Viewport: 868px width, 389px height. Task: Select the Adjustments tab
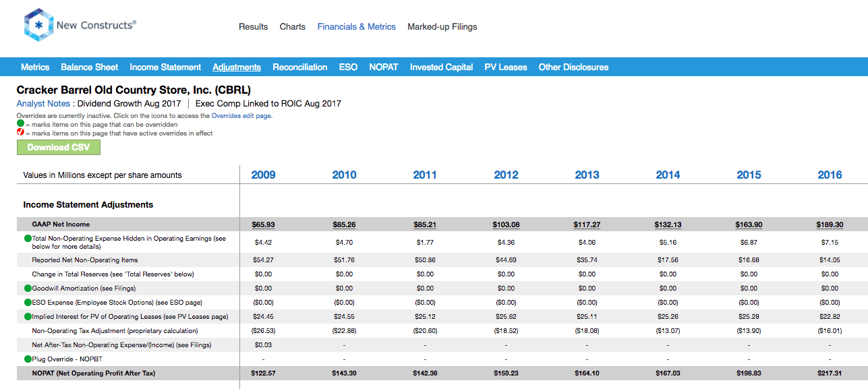[x=237, y=67]
